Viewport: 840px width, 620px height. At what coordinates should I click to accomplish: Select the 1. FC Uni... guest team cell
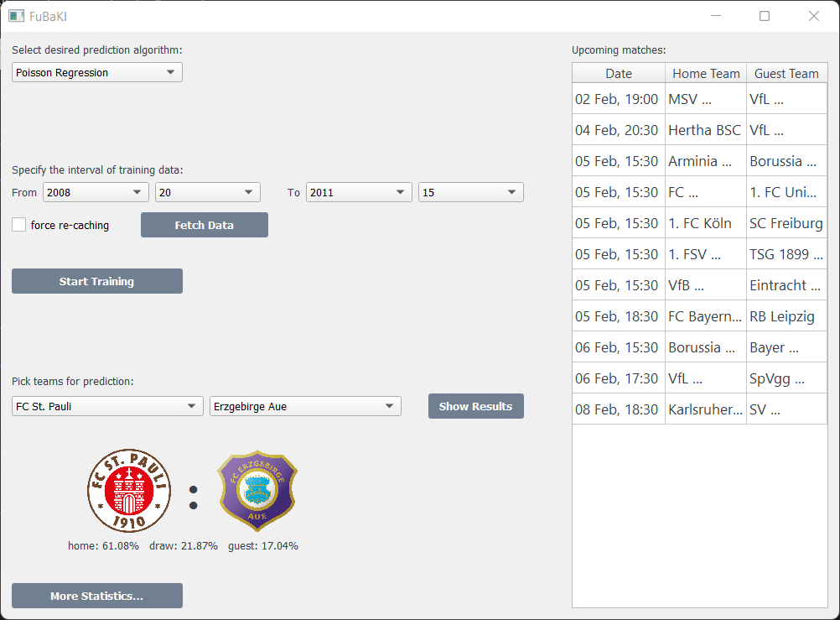click(786, 192)
